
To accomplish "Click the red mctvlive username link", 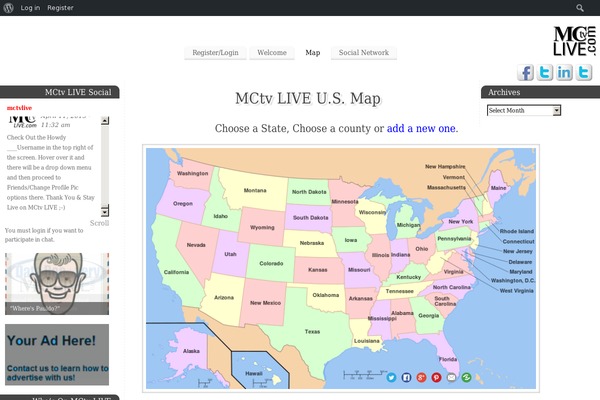I will (20, 108).
